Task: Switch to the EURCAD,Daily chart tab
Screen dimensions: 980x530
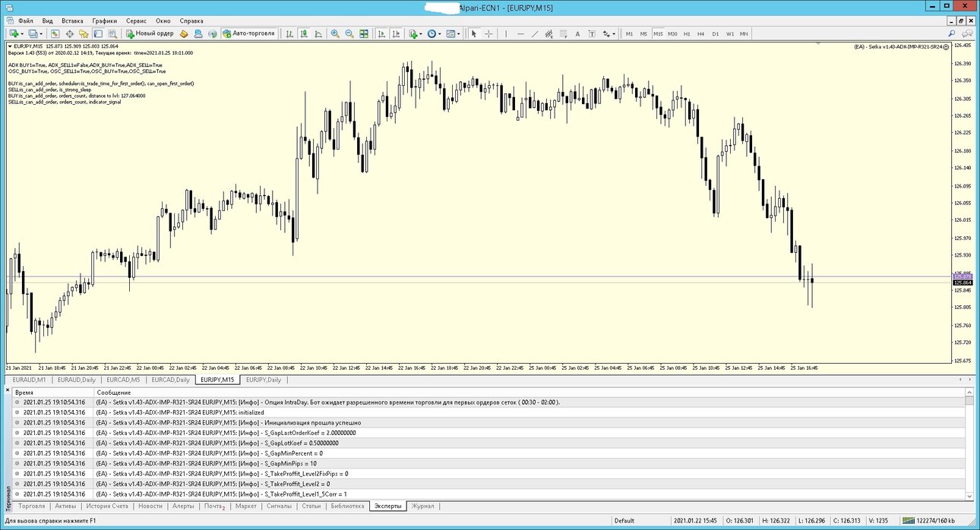Action: pos(169,380)
